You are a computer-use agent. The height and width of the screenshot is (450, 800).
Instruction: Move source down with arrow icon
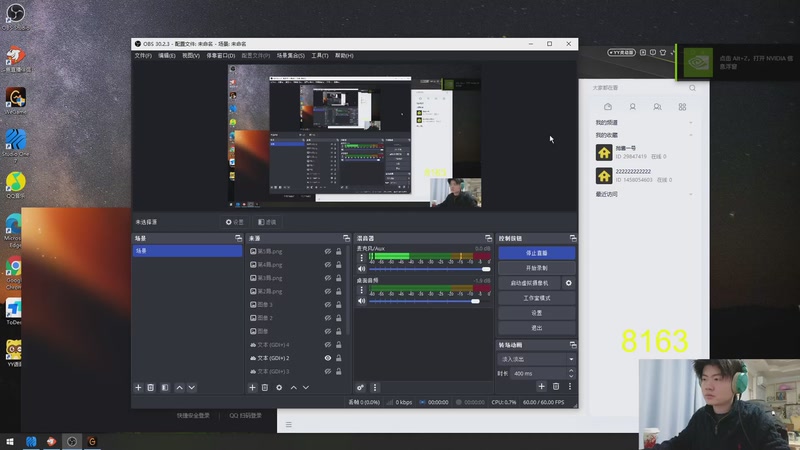(x=306, y=388)
